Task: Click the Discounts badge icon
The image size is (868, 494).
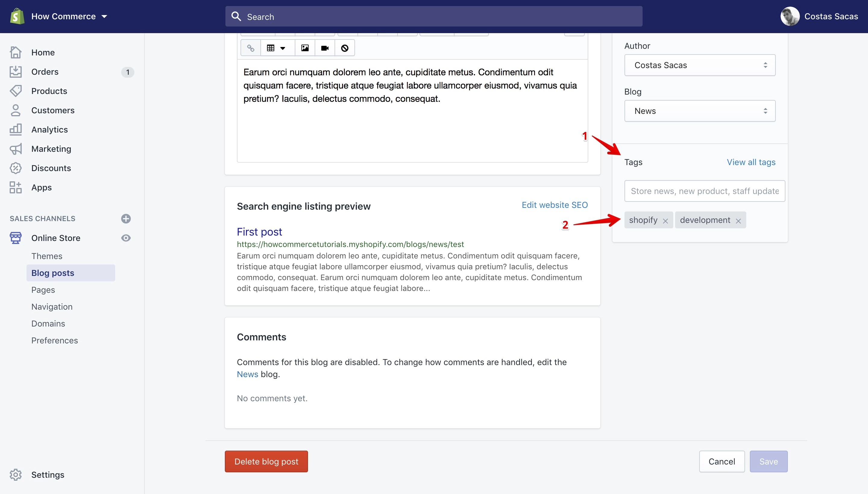Action: tap(16, 168)
